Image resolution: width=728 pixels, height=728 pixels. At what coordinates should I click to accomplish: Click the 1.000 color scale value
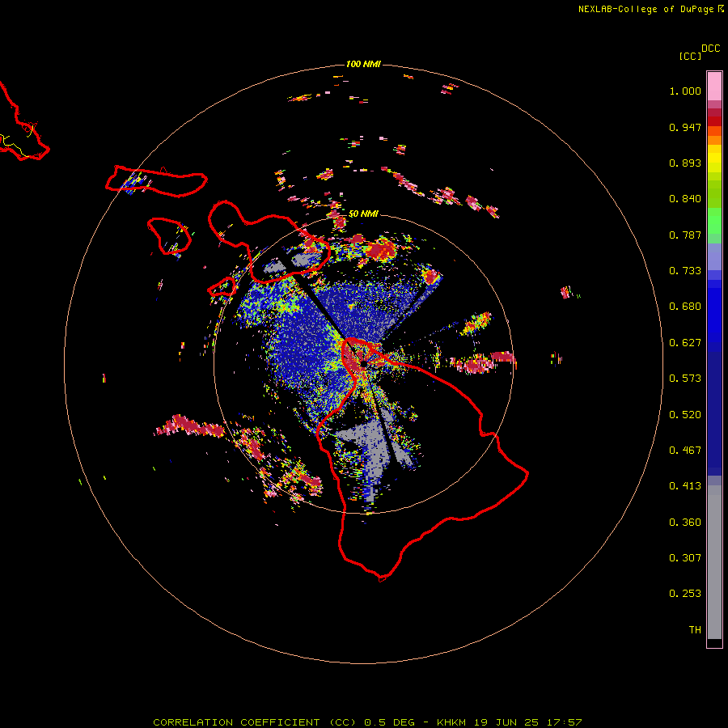coord(685,91)
